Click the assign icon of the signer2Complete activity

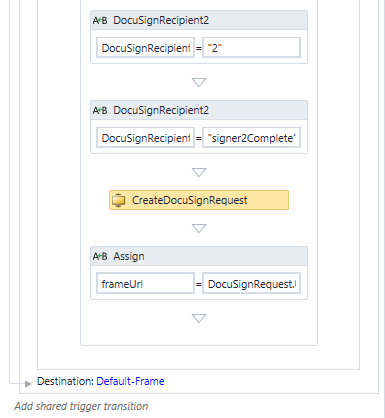click(100, 111)
